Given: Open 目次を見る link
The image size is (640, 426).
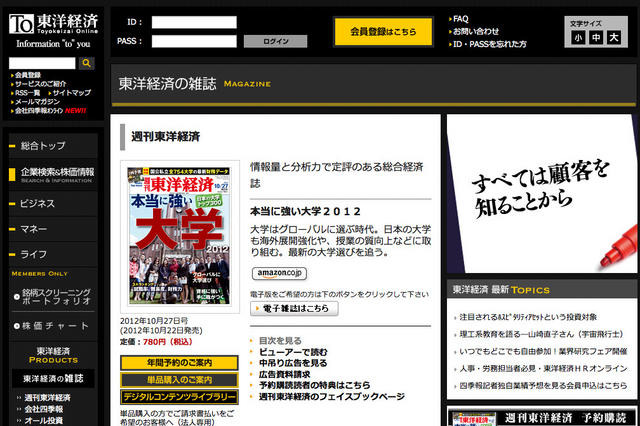Looking at the screenshot, I should [280, 341].
